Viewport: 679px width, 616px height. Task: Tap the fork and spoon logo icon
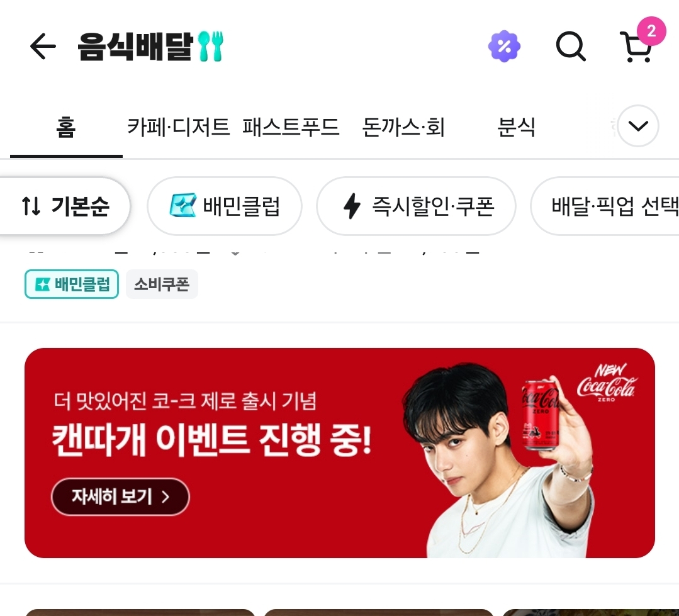(211, 46)
